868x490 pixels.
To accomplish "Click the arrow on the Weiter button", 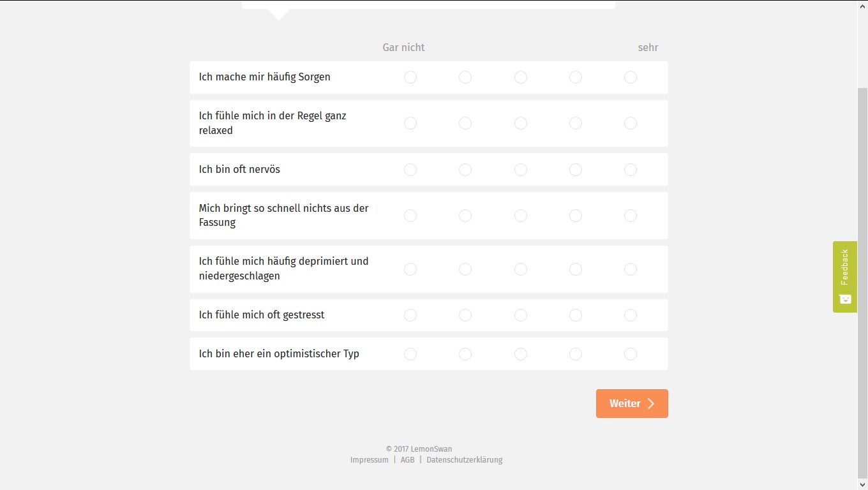I will [651, 403].
